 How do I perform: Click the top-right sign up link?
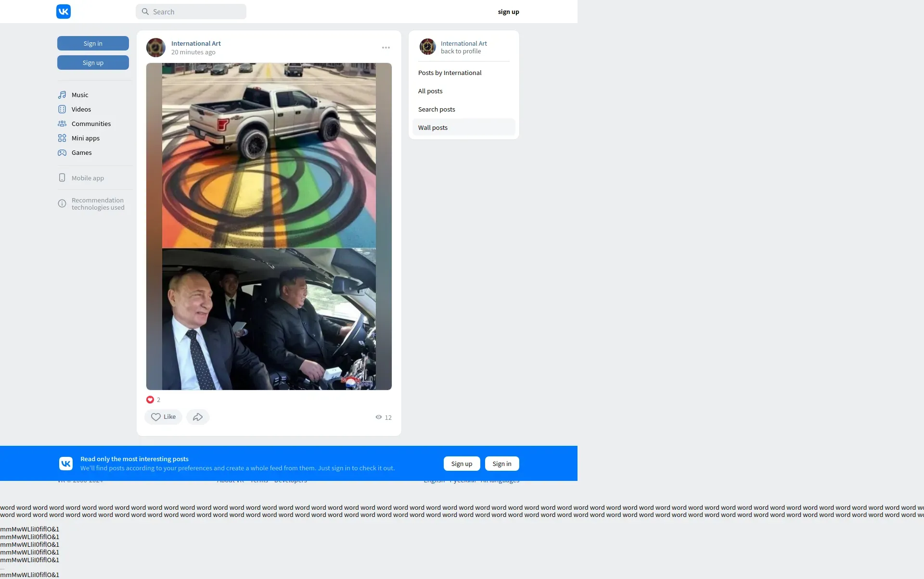[508, 12]
